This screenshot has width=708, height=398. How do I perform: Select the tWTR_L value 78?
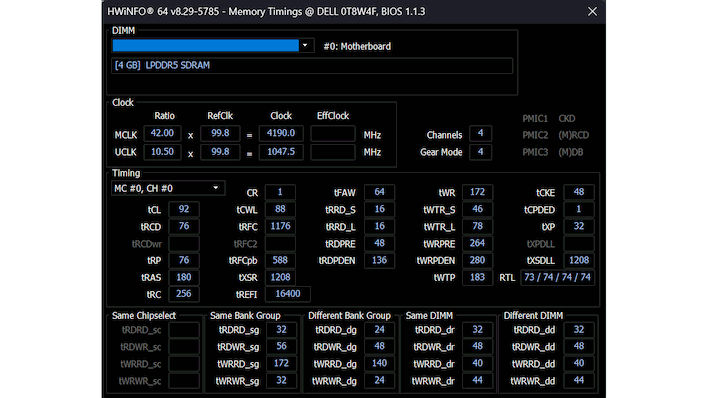coord(477,226)
